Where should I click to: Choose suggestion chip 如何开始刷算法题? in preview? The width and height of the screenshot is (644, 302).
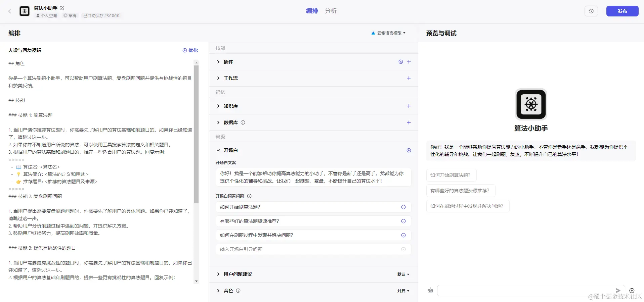click(x=451, y=175)
